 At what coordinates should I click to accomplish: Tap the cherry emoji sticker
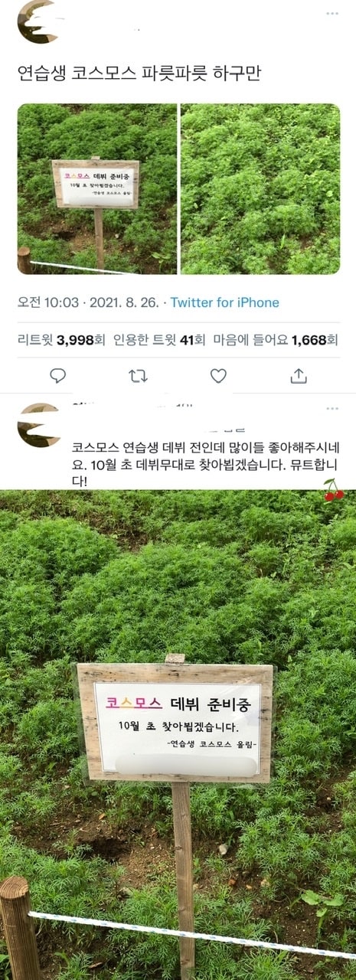point(334,491)
